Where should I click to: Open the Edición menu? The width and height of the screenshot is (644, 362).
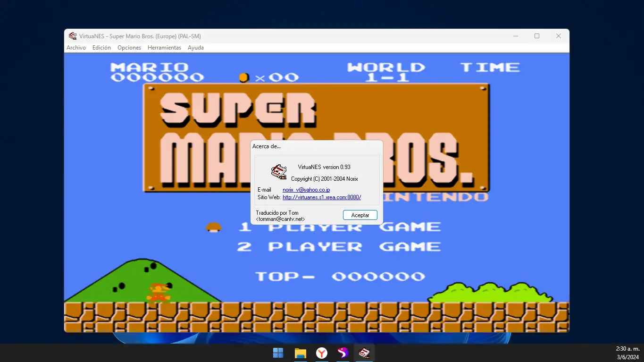(x=101, y=48)
